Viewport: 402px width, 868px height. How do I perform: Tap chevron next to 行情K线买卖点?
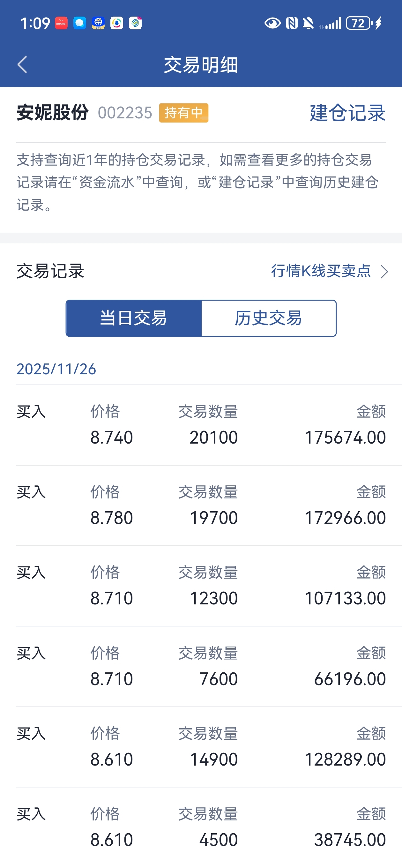384,272
